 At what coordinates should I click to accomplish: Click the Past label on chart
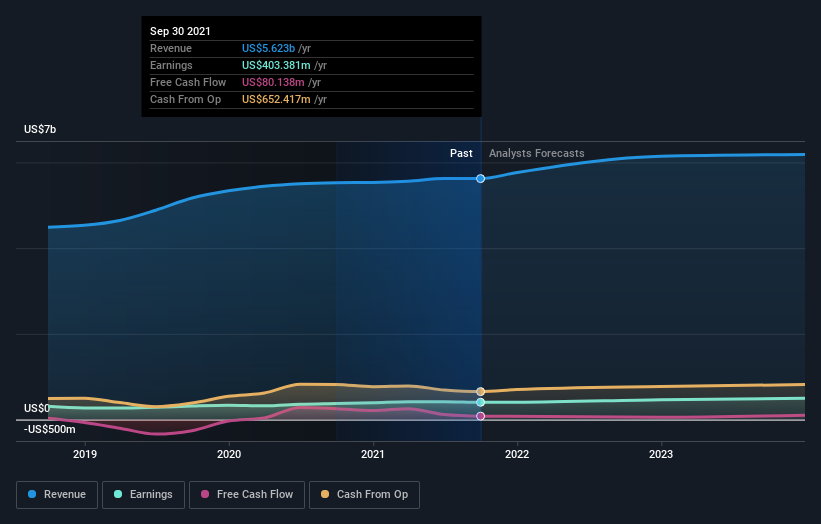461,153
